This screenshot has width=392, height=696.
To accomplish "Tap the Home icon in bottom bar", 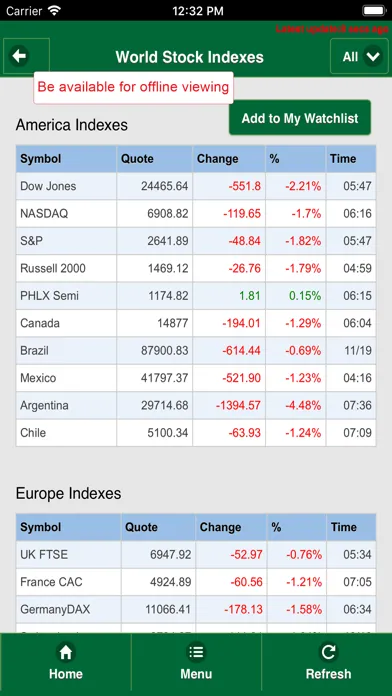I will 66,652.
